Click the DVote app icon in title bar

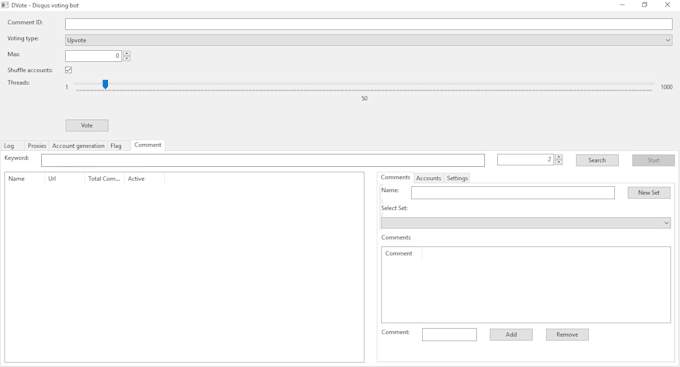pos(5,5)
